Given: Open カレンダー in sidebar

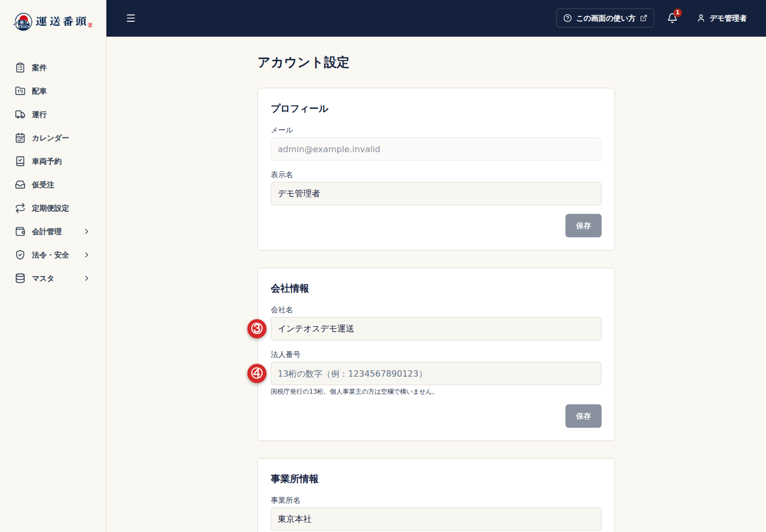Looking at the screenshot, I should click(53, 138).
